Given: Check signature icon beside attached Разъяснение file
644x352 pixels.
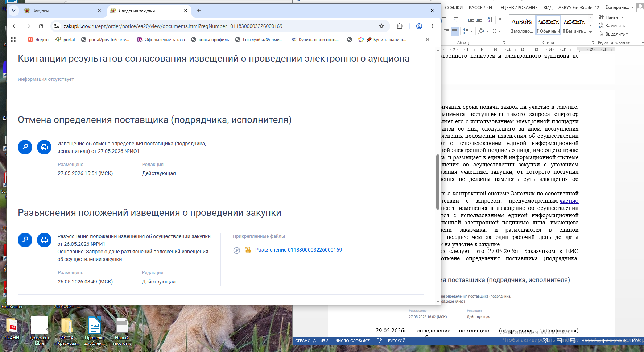Looking at the screenshot, I should click(x=237, y=250).
